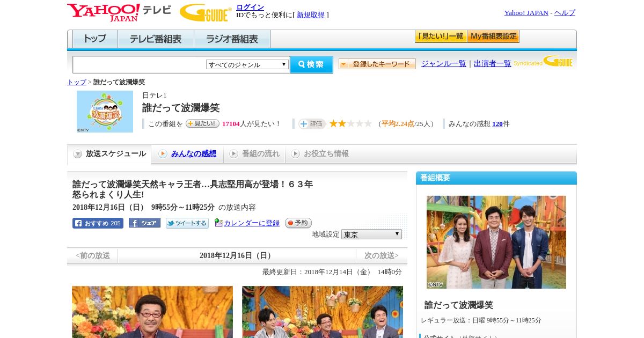Viewport: 644px width, 338px height.
Task: Click the right episode scene photo
Action: click(323, 312)
